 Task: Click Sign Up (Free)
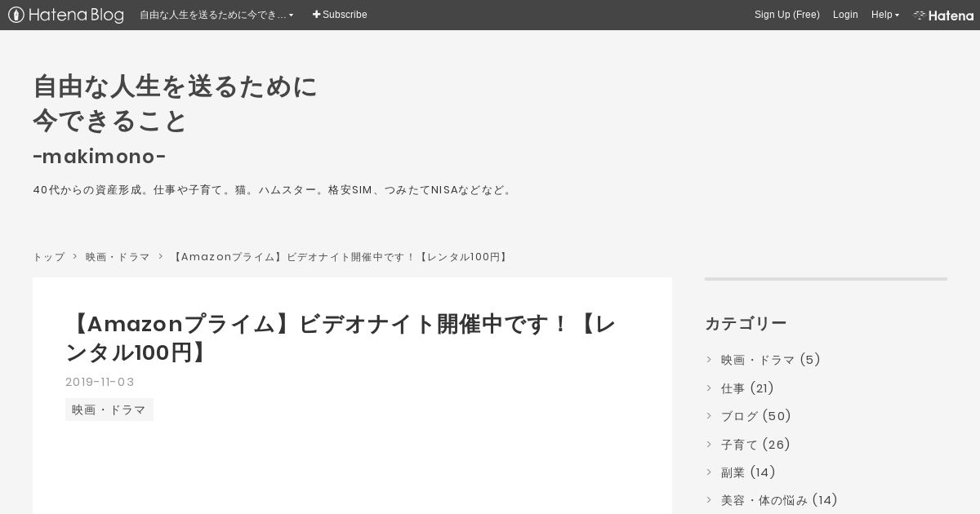coord(787,15)
